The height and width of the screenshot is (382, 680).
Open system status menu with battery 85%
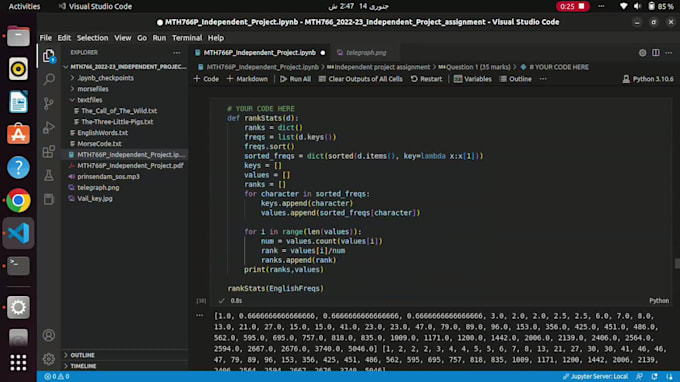(x=648, y=7)
